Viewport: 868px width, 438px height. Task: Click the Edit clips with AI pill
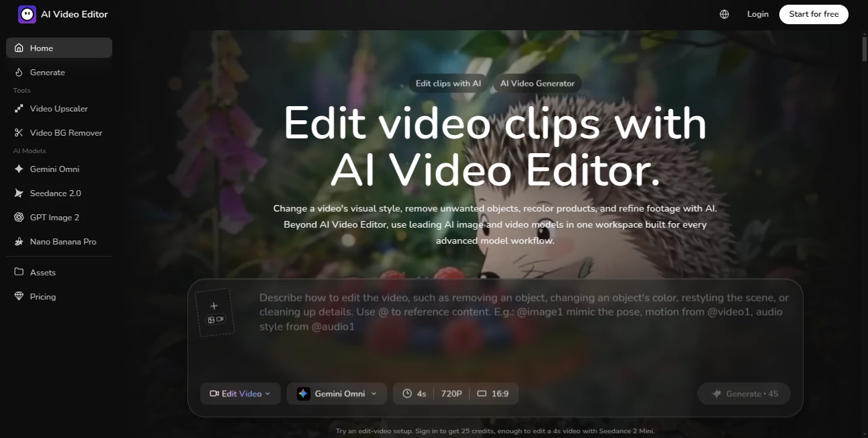point(448,83)
